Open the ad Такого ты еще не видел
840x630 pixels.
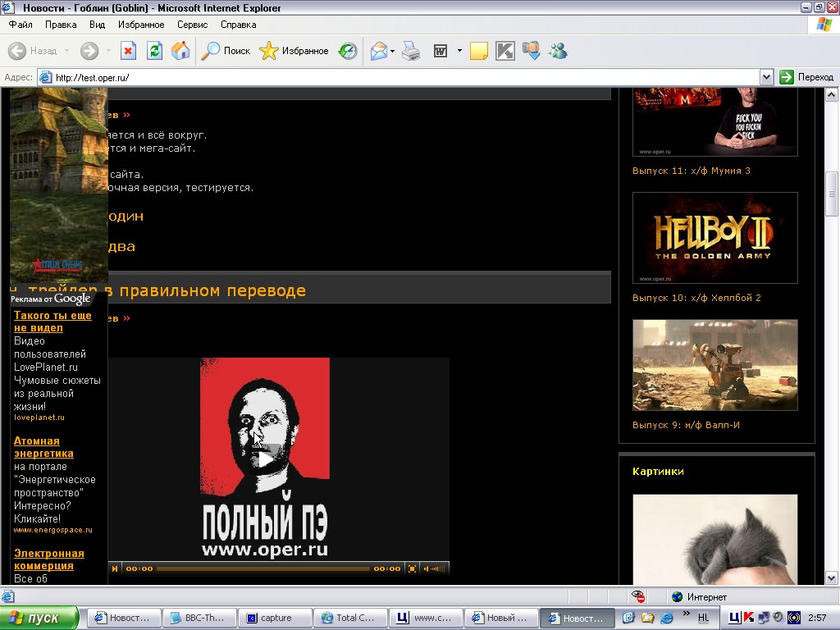click(x=52, y=322)
